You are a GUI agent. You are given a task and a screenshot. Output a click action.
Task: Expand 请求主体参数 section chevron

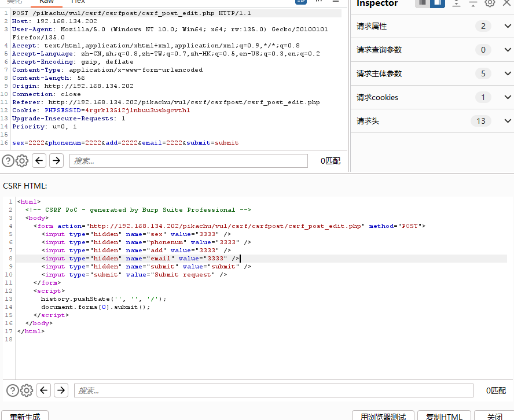coord(508,73)
